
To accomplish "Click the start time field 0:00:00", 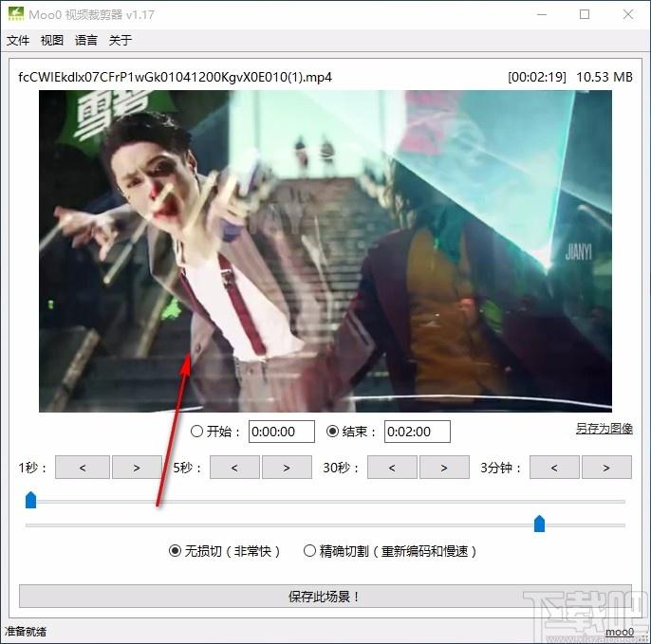I will (282, 432).
